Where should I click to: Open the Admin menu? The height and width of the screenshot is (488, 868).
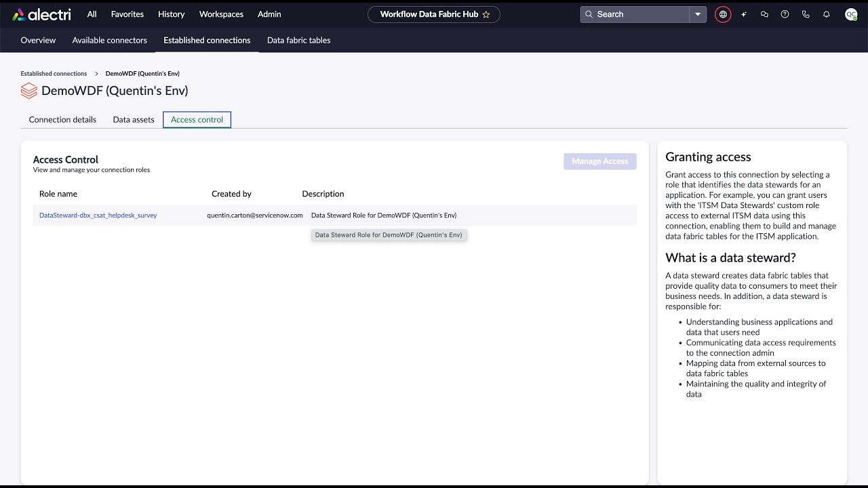click(x=269, y=14)
